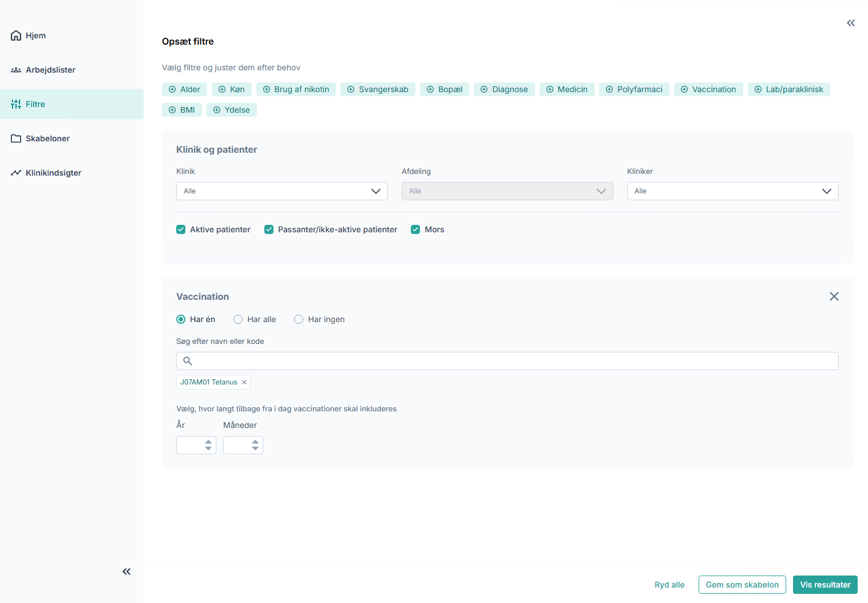Click Ryd alle to clear filters
This screenshot has width=868, height=603.
click(x=669, y=585)
